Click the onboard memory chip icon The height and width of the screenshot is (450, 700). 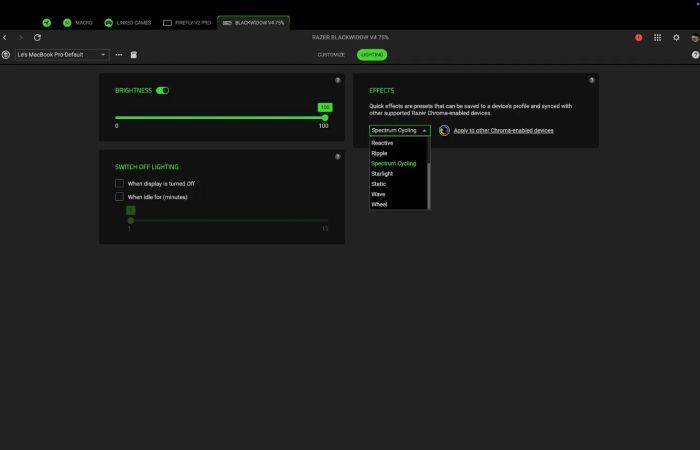point(133,54)
